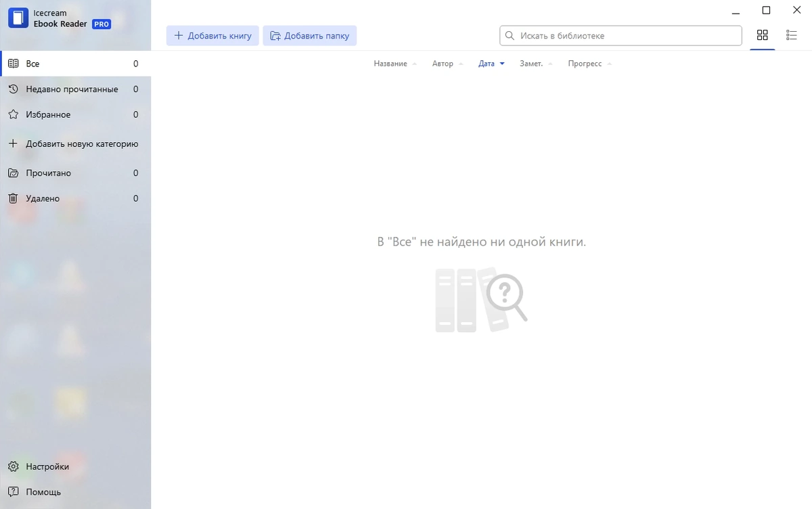Click the empty-library books illustration

(x=481, y=300)
